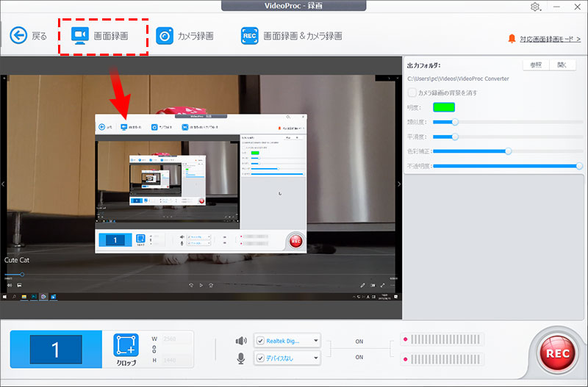
Task: Click the taskbar search magnifier icon
Action: click(14, 297)
